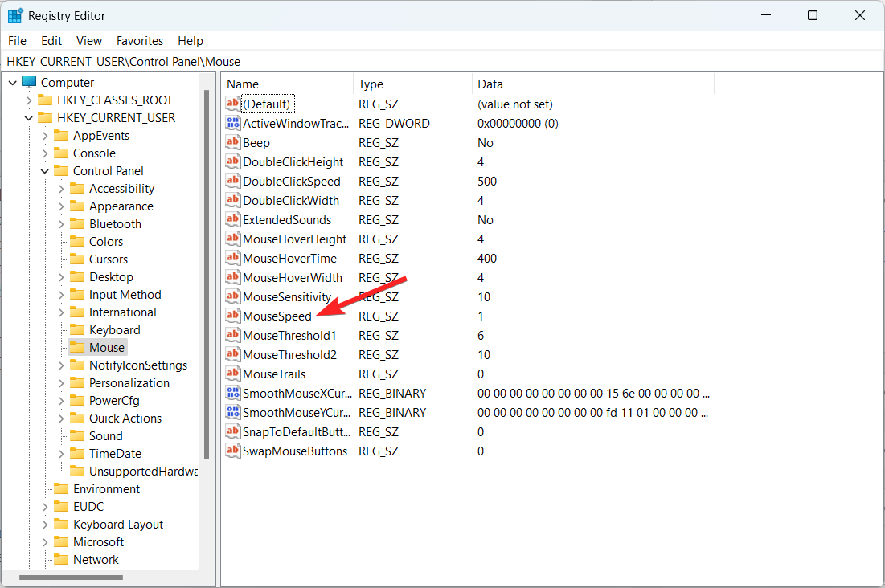This screenshot has width=885, height=588.
Task: Click the Keyboard folder icon
Action: pos(76,329)
